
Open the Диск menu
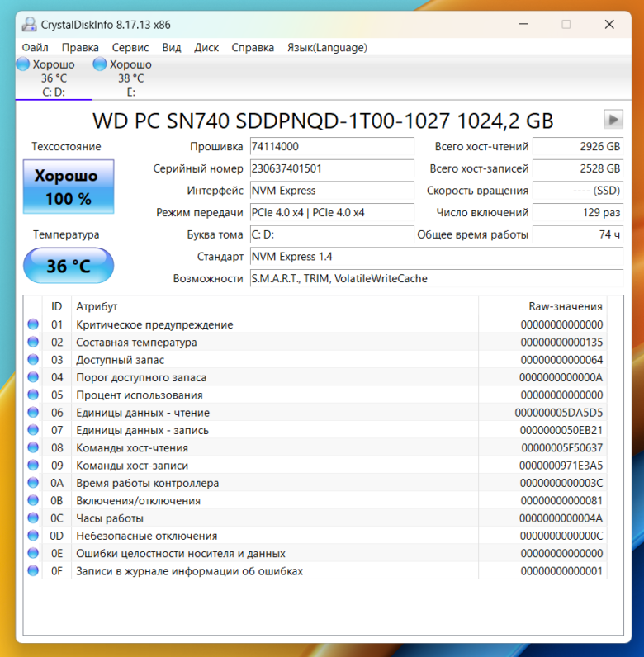pos(206,48)
